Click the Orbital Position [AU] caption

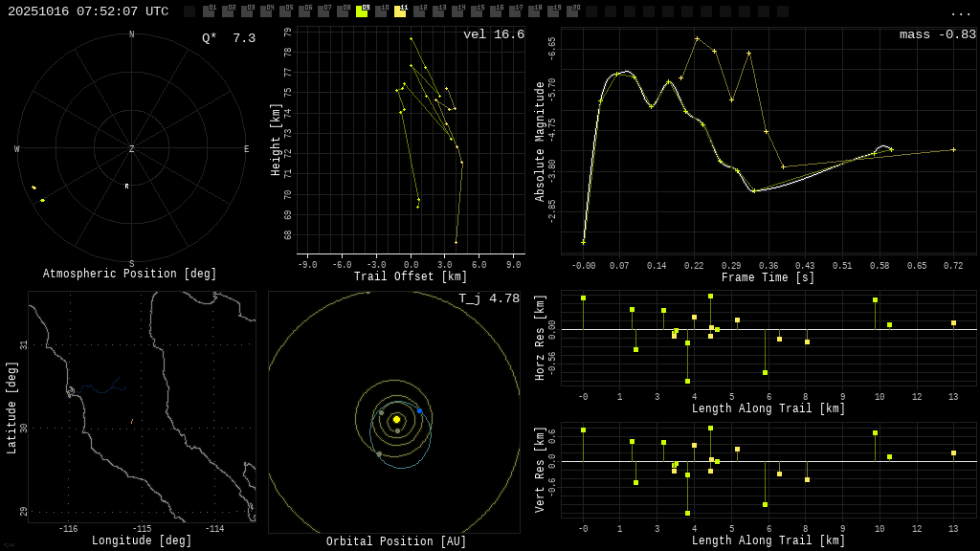(x=396, y=541)
